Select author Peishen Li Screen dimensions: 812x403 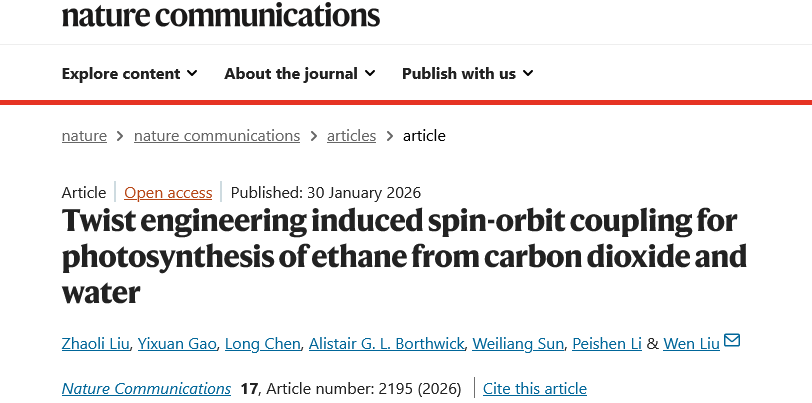coord(607,343)
